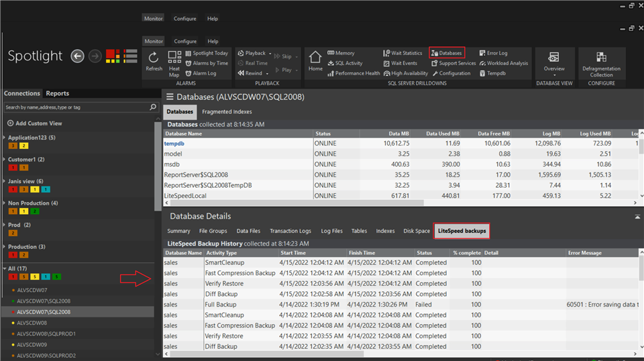Open Spotlight Today

tap(207, 53)
